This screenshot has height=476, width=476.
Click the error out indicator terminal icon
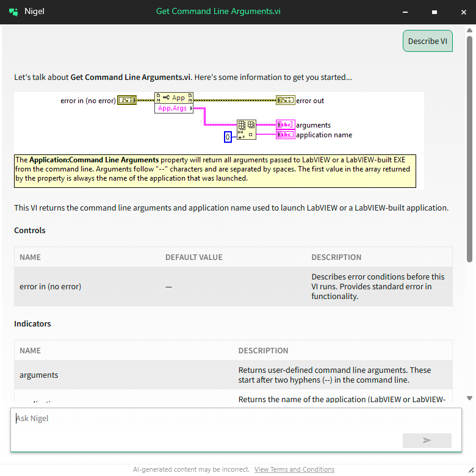point(285,100)
